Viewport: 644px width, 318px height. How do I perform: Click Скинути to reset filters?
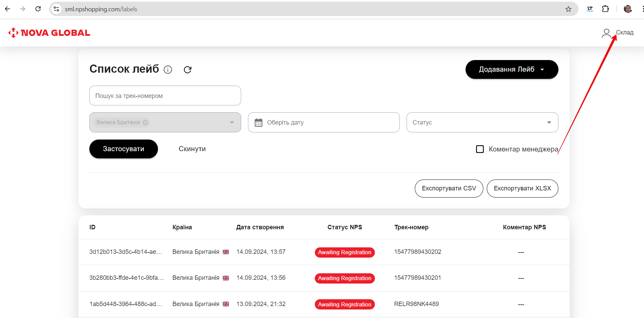(x=192, y=149)
